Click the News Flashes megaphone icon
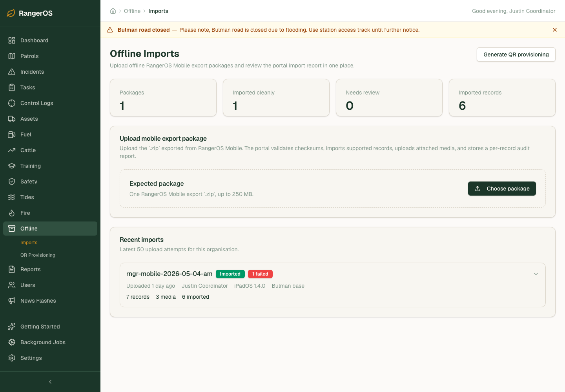The width and height of the screenshot is (565, 392). (x=12, y=301)
